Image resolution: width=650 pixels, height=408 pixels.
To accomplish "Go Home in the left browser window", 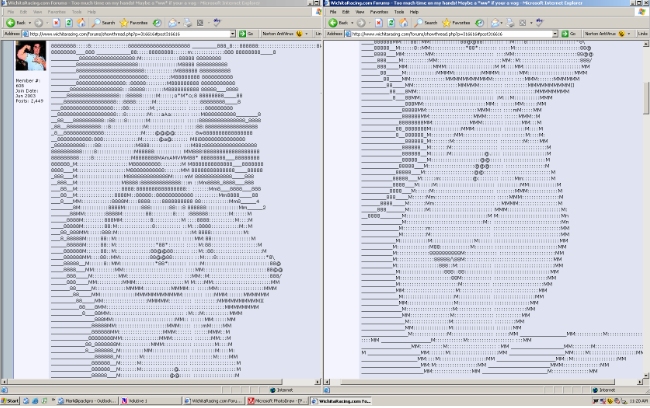I will [x=81, y=23].
